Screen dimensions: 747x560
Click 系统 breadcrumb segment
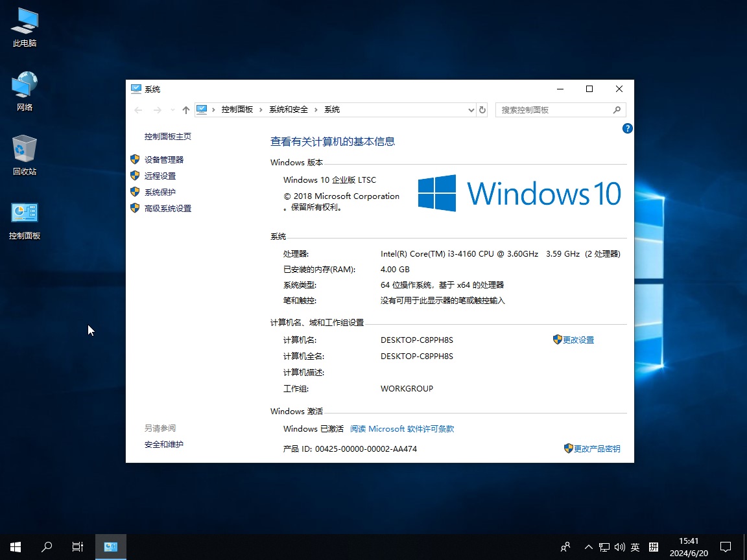coord(332,110)
